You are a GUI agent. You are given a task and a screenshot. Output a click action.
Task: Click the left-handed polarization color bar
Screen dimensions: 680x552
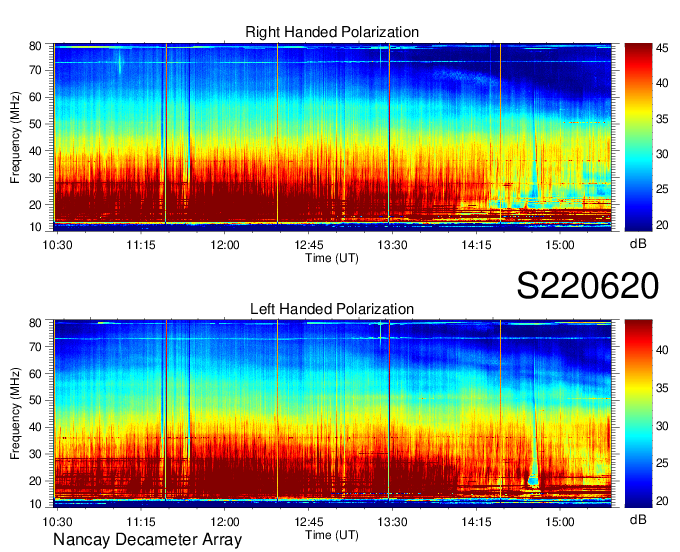click(x=638, y=414)
